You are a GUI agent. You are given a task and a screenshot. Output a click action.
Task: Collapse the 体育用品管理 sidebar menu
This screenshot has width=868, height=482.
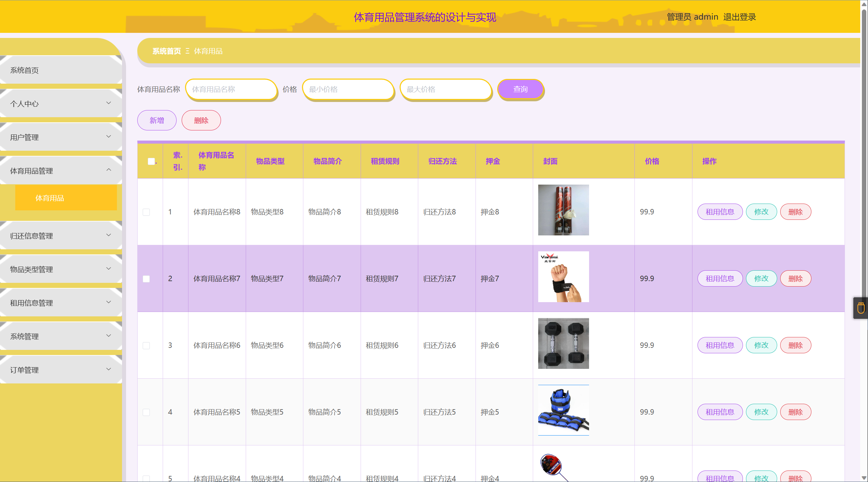pyautogui.click(x=61, y=171)
